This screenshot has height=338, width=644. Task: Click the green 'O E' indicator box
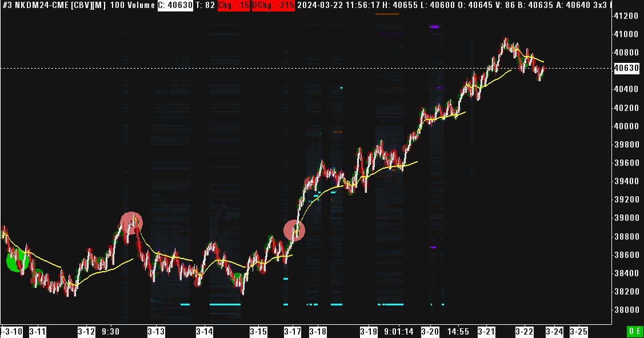pos(635,331)
